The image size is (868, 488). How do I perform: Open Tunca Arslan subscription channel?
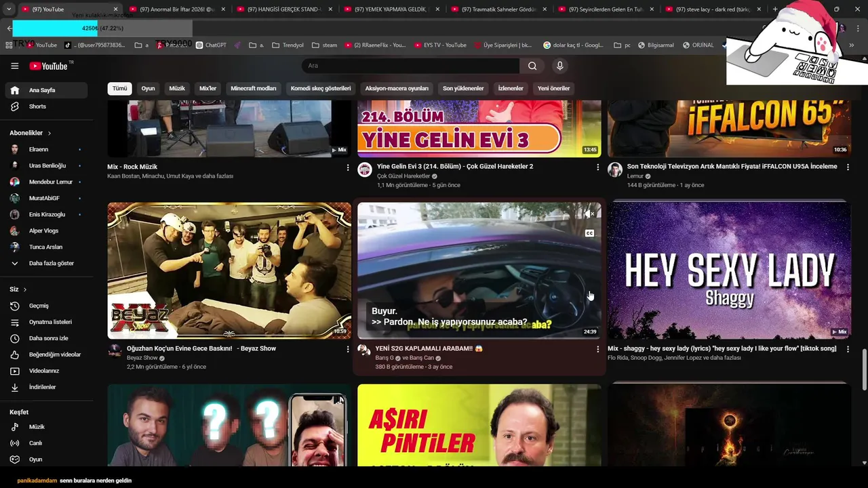[46, 247]
